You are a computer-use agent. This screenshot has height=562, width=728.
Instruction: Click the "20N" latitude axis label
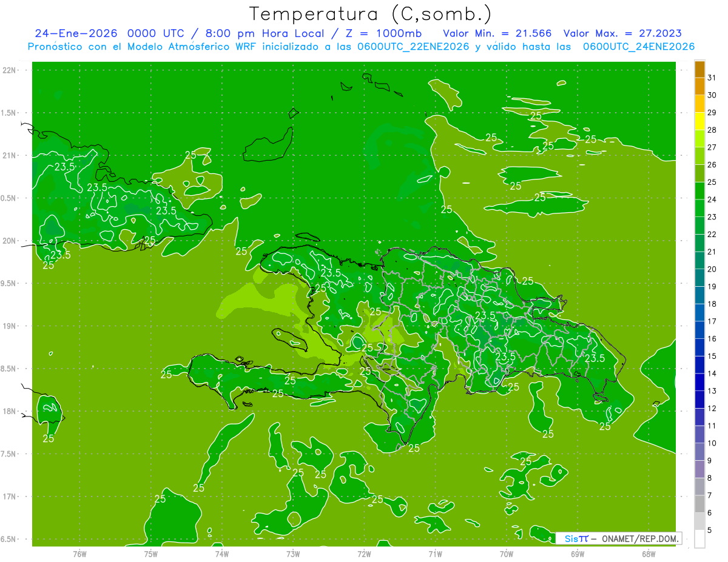[10, 241]
